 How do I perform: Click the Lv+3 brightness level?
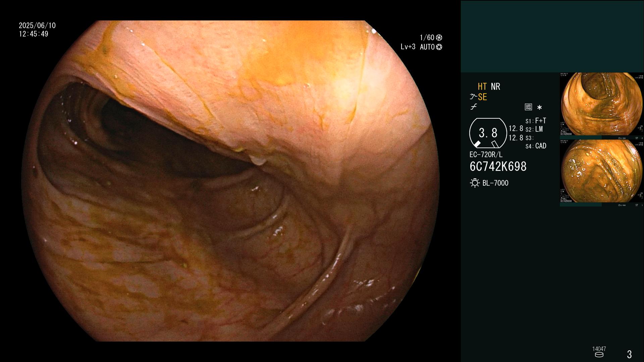tap(408, 47)
